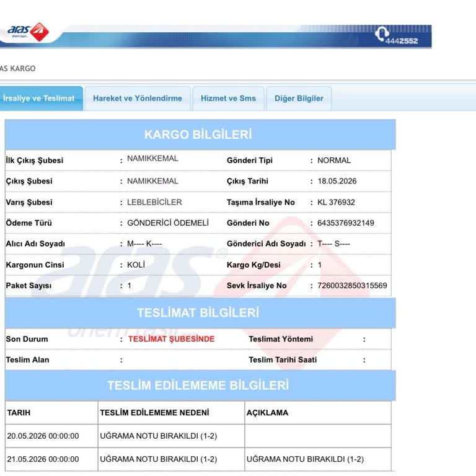Click arrival branch LEBLEBİCİLER
The height and width of the screenshot is (476, 476).
tap(154, 202)
